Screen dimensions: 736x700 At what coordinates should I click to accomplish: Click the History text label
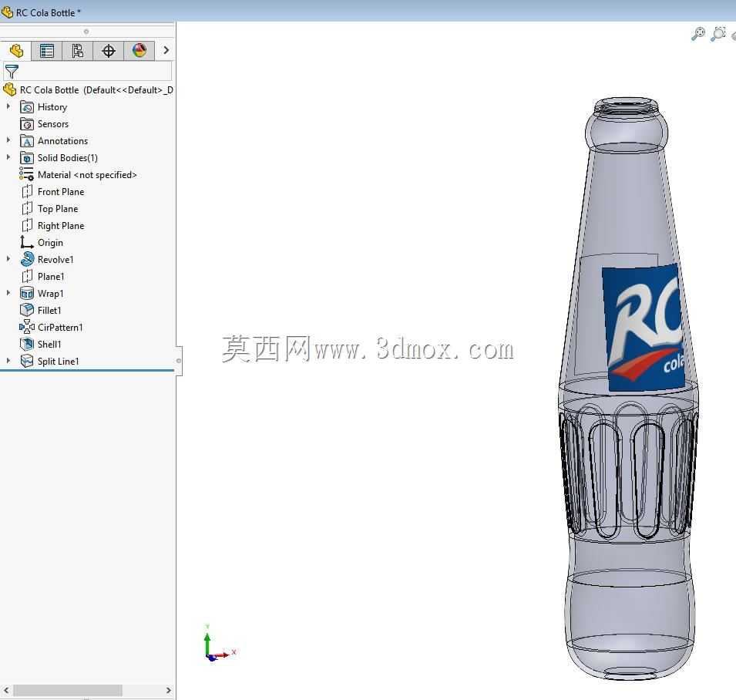[x=52, y=107]
